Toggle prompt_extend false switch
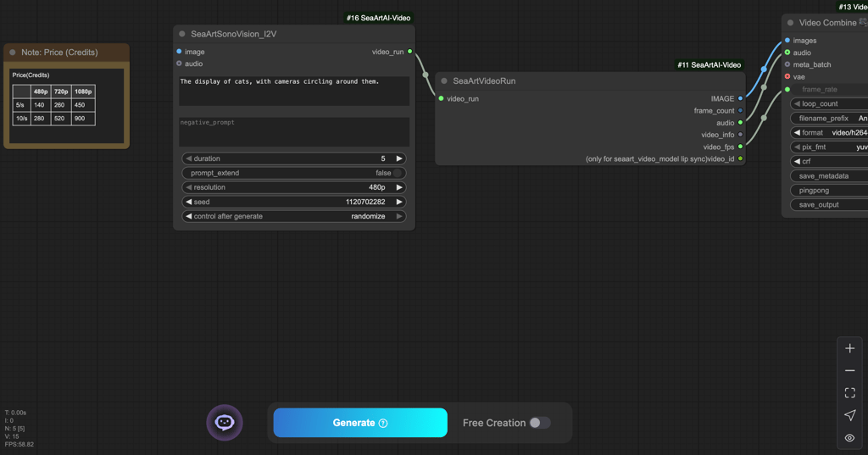Image resolution: width=868 pixels, height=455 pixels. tap(397, 173)
